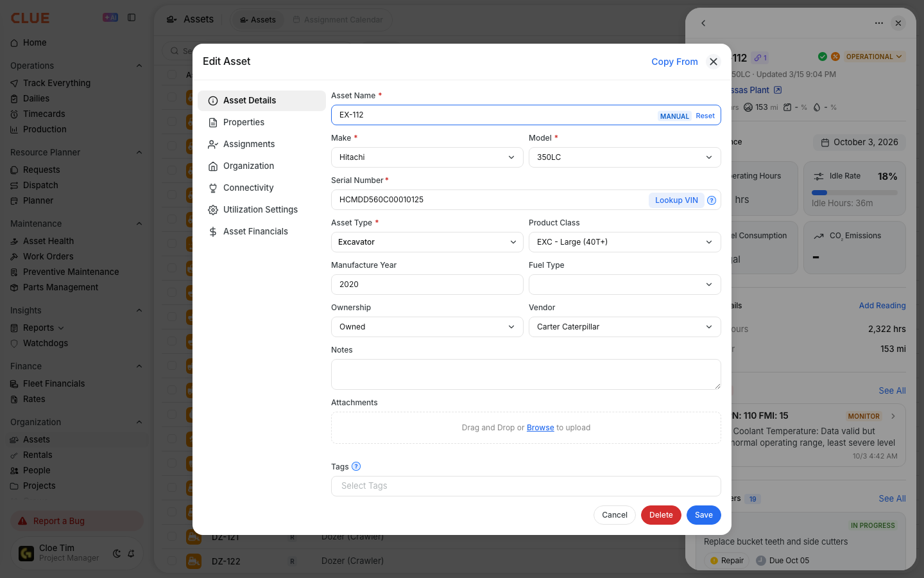Close the Edit Asset dialog
This screenshot has height=578, width=924.
pyautogui.click(x=714, y=62)
